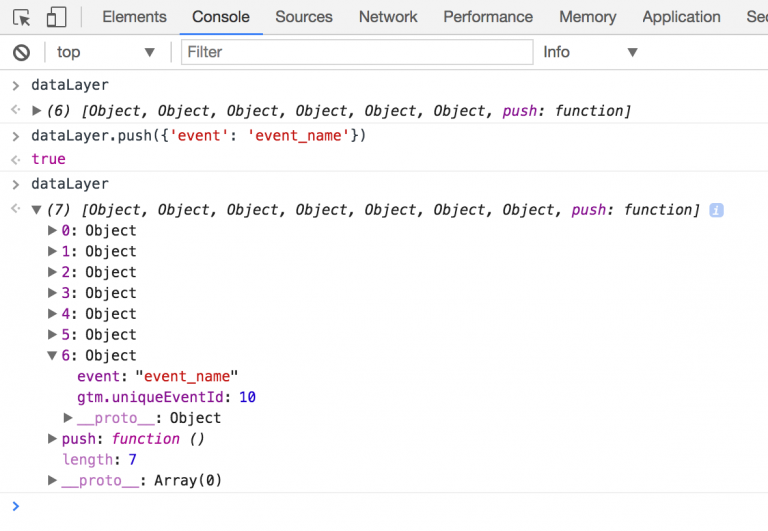Expand the 0: Object entry
Screen dimensions: 768x531
pos(53,231)
